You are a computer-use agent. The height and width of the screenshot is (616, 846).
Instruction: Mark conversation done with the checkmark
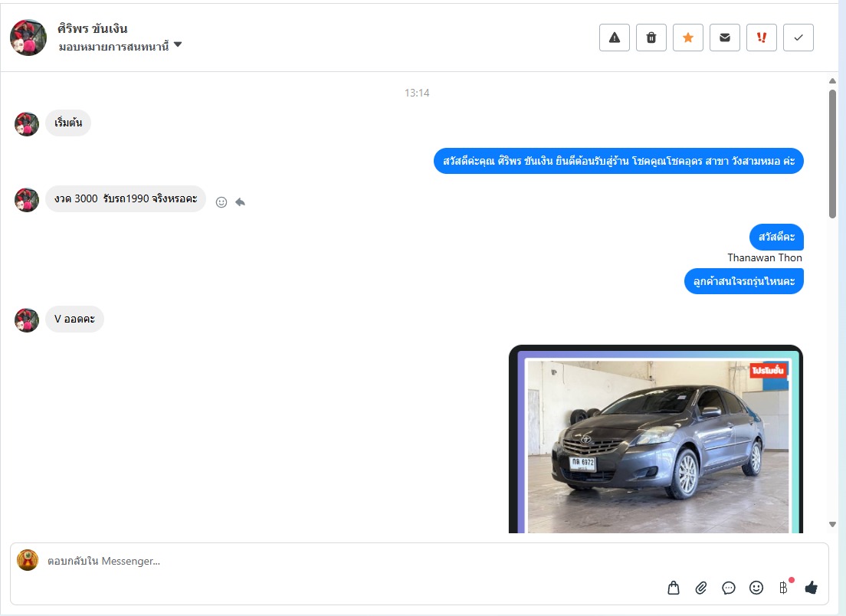click(798, 38)
